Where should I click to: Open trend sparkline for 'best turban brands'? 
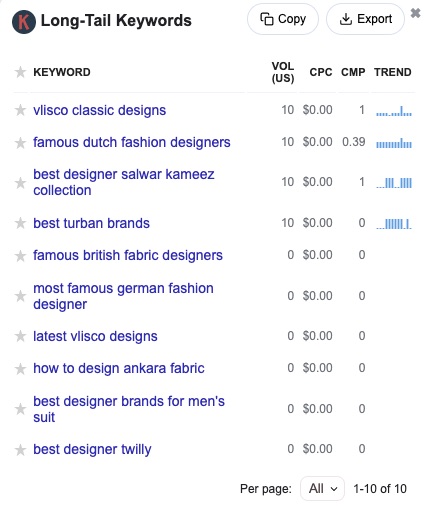[x=394, y=223]
